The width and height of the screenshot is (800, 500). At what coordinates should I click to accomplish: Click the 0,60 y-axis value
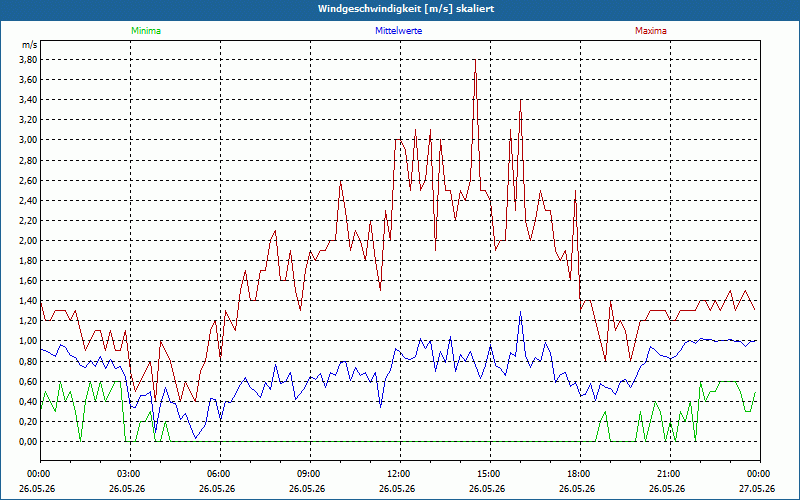pos(28,381)
